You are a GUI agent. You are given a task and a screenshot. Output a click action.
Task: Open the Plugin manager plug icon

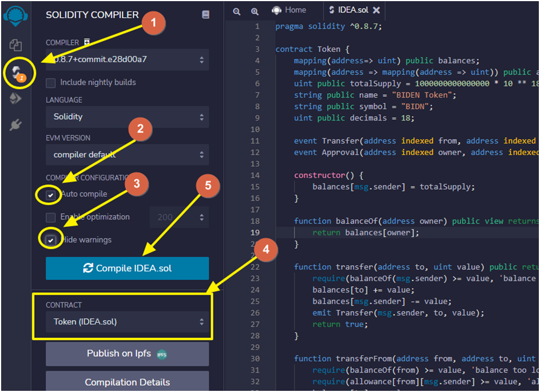(x=15, y=125)
